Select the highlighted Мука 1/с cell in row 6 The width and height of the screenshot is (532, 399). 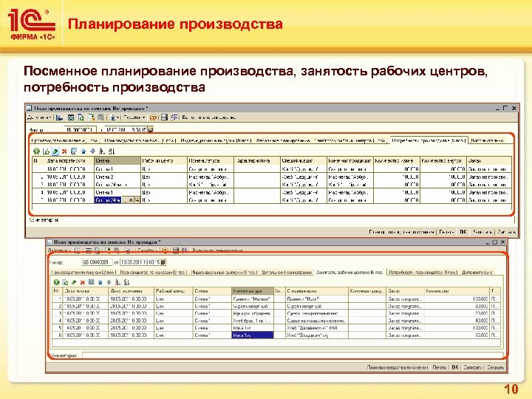tap(253, 335)
